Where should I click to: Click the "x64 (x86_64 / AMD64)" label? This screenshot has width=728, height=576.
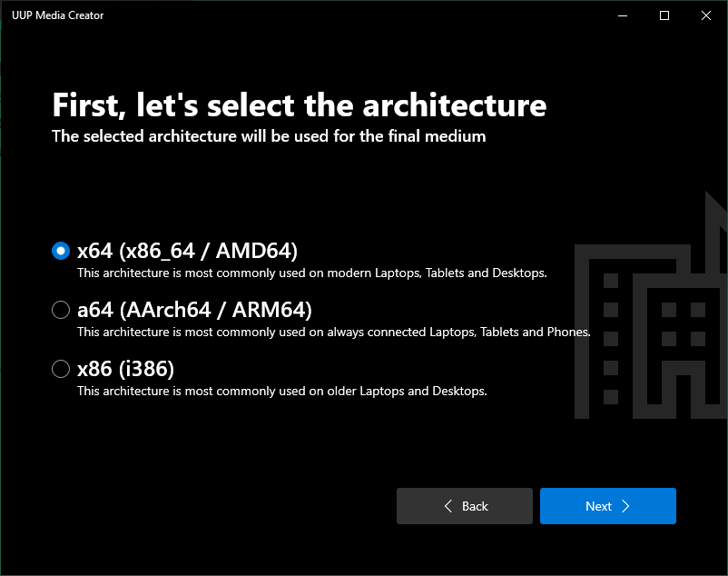click(x=187, y=251)
